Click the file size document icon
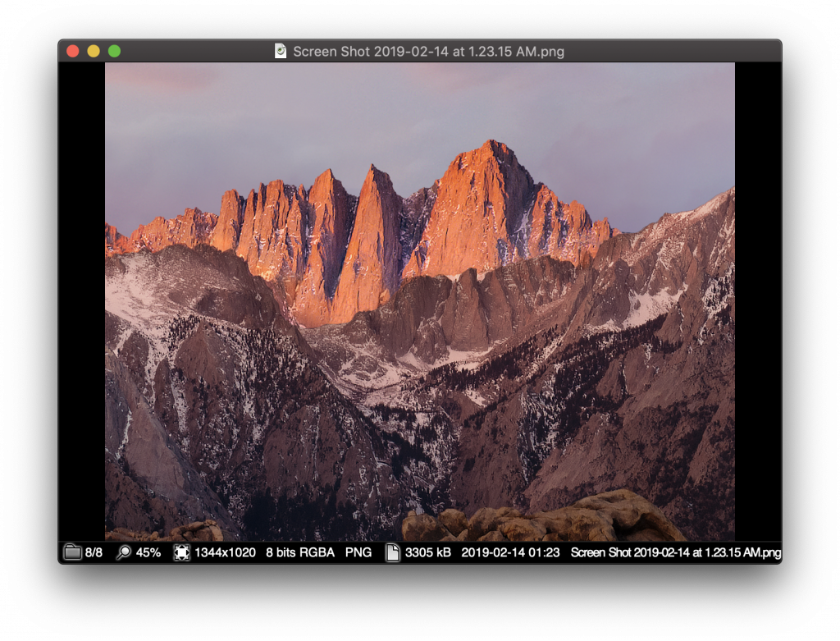 coord(393,552)
